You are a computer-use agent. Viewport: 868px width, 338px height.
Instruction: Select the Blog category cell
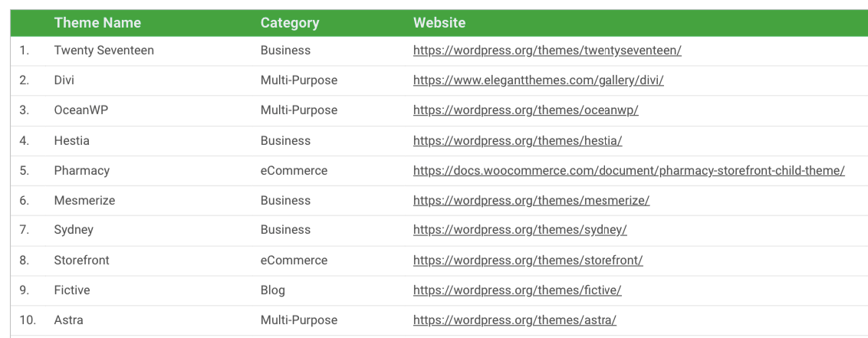click(273, 290)
